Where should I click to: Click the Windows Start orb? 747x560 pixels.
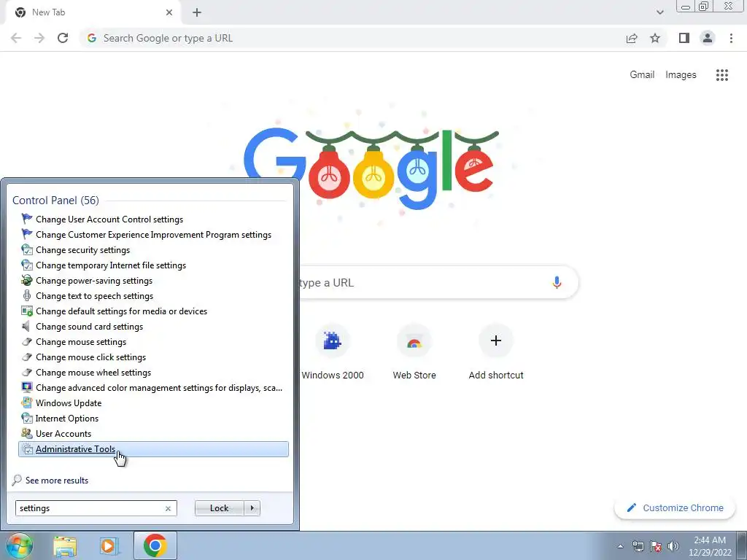pyautogui.click(x=20, y=545)
